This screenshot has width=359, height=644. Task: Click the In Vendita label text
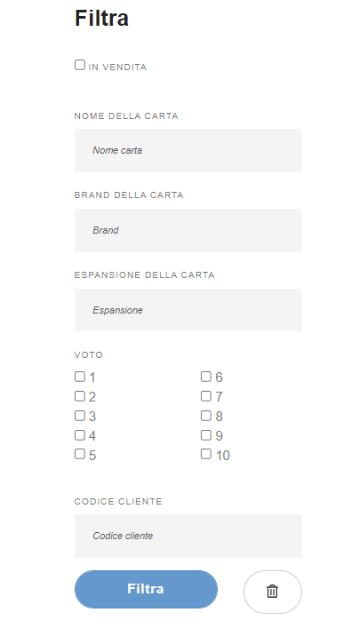117,68
